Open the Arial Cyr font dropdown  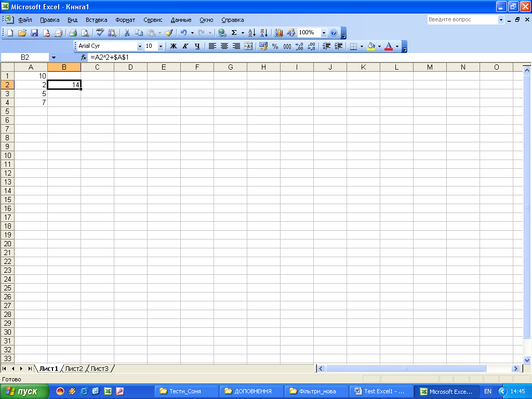(140, 46)
